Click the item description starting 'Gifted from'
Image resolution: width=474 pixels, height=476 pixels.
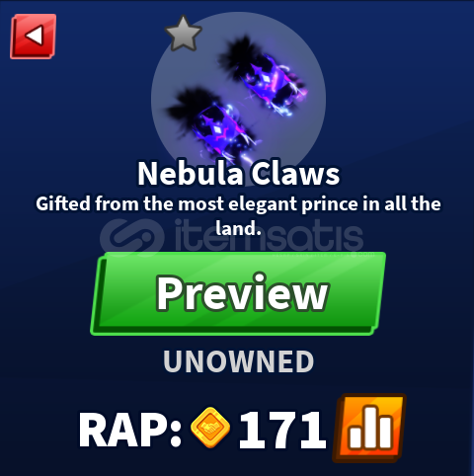238,215
